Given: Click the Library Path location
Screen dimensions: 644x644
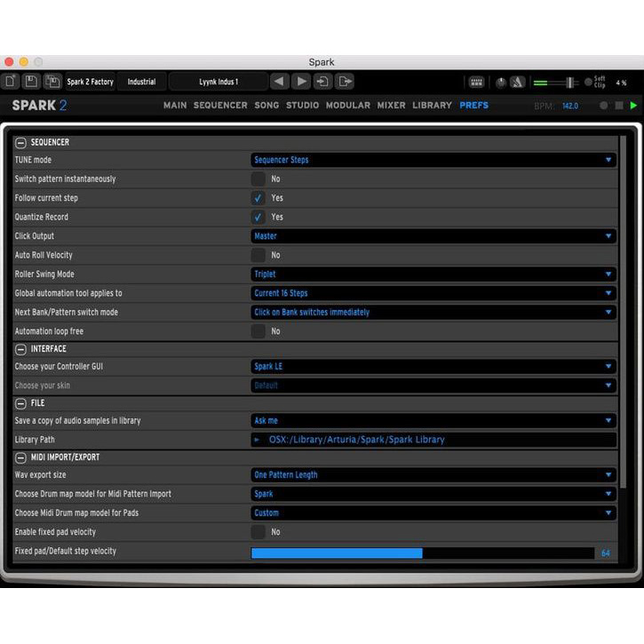Looking at the screenshot, I should (433, 440).
